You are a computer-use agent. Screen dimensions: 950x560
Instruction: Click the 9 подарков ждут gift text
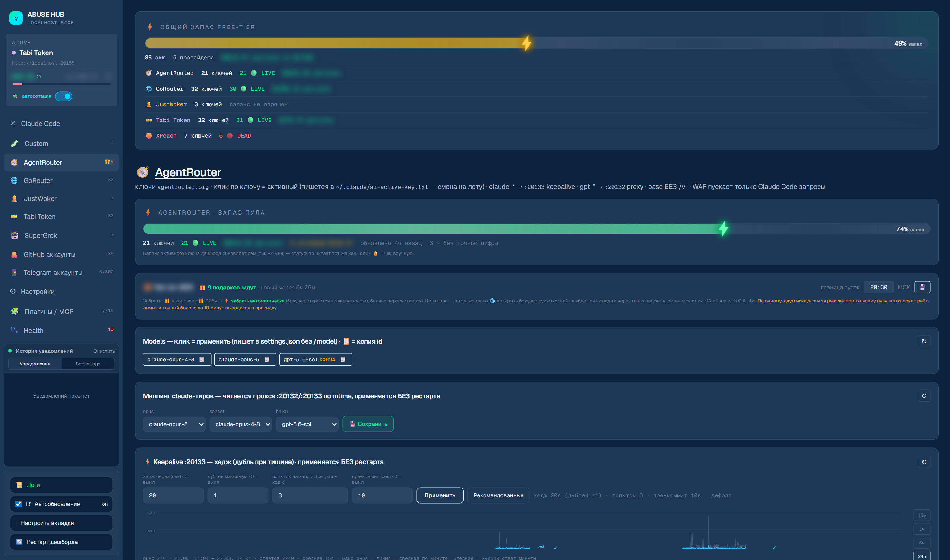coord(231,288)
